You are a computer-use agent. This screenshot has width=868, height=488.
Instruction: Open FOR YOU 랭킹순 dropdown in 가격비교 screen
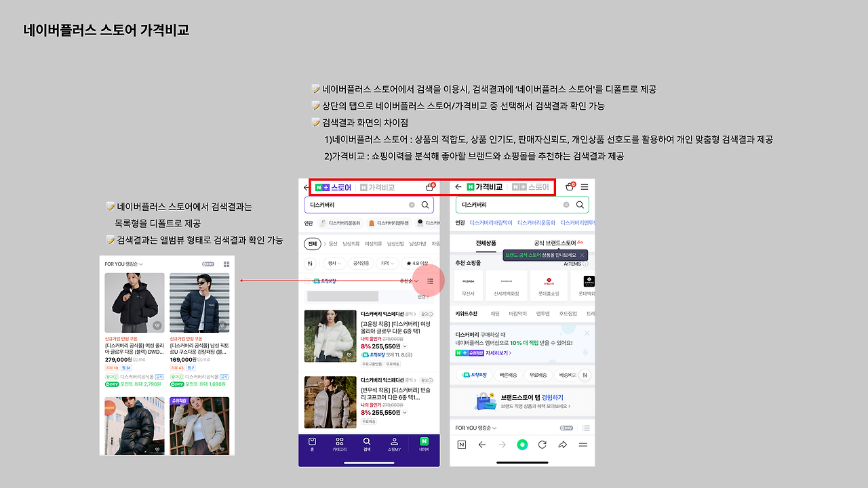pos(475,428)
